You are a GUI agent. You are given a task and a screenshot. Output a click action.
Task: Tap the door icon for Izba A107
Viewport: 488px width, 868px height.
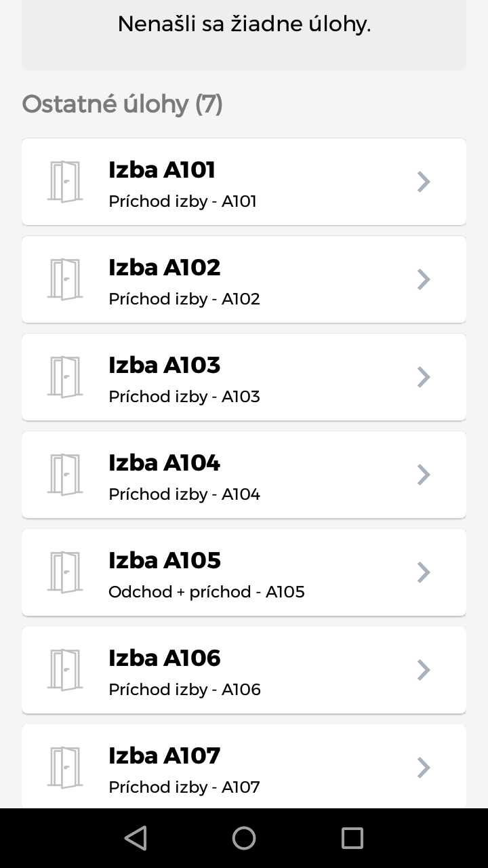pos(65,768)
